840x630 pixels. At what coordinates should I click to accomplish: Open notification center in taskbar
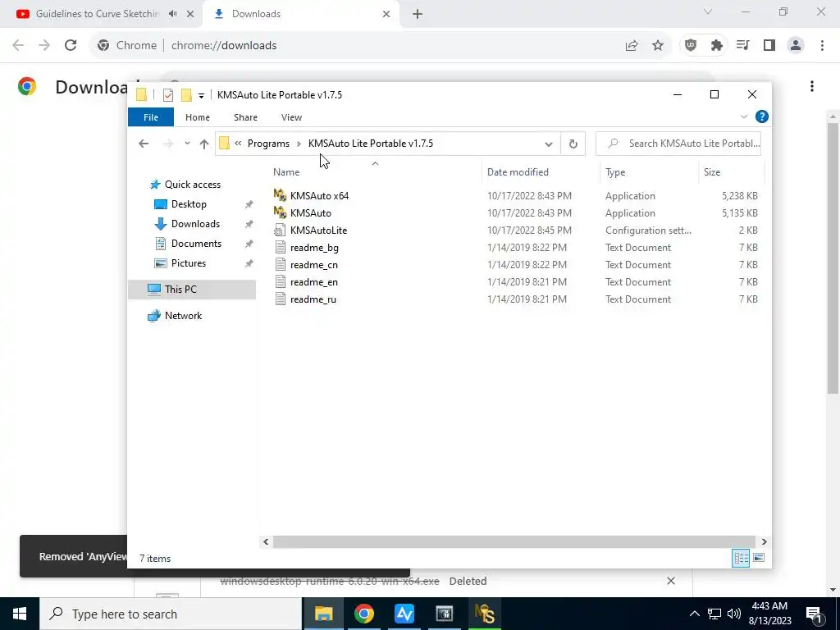pyautogui.click(x=814, y=614)
